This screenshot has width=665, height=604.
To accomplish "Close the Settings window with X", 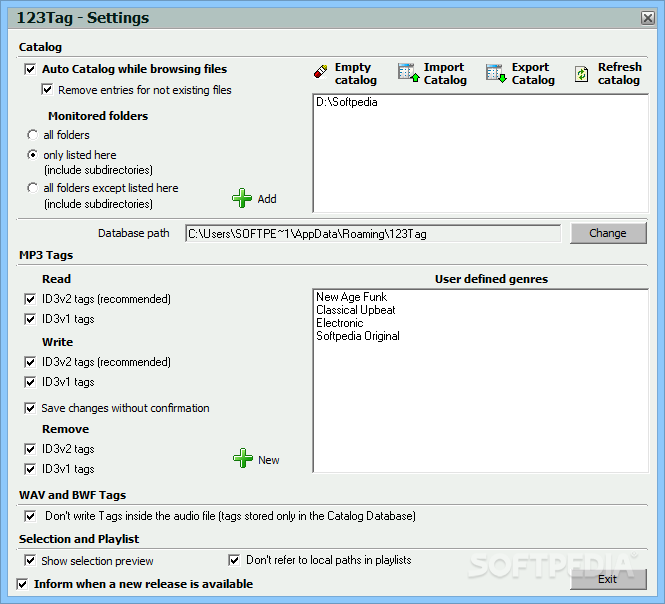I will coord(648,18).
